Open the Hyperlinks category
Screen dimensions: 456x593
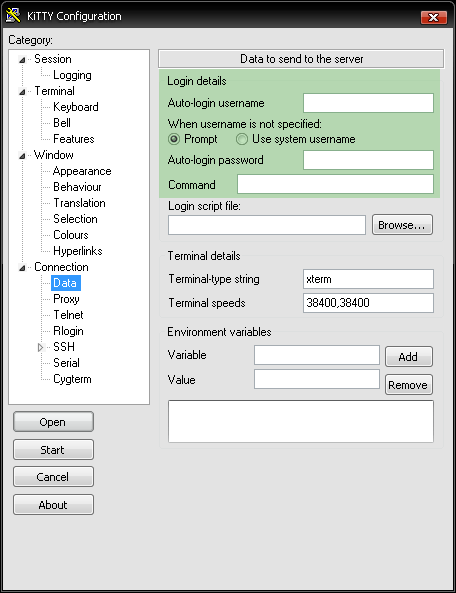click(x=78, y=251)
